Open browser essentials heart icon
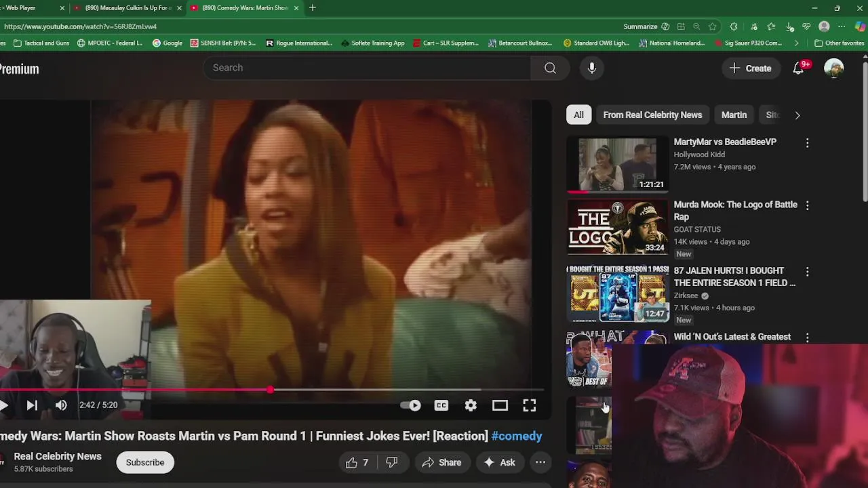 [806, 26]
